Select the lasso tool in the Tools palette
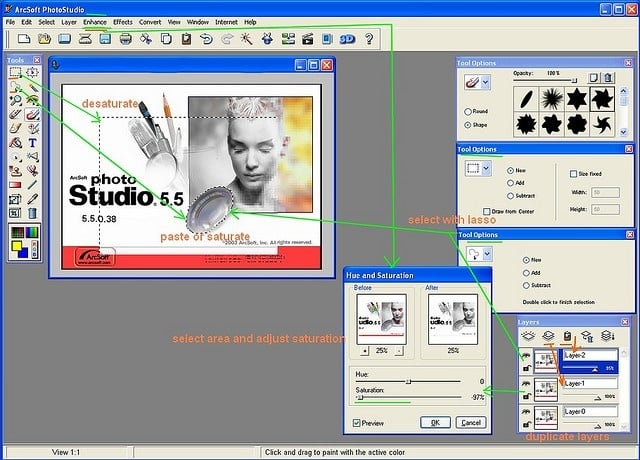The image size is (640, 460). pos(15,87)
